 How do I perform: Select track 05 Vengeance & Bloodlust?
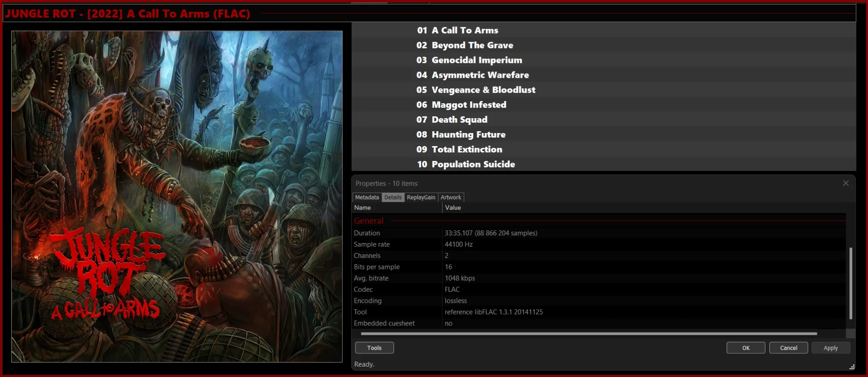tap(604, 90)
